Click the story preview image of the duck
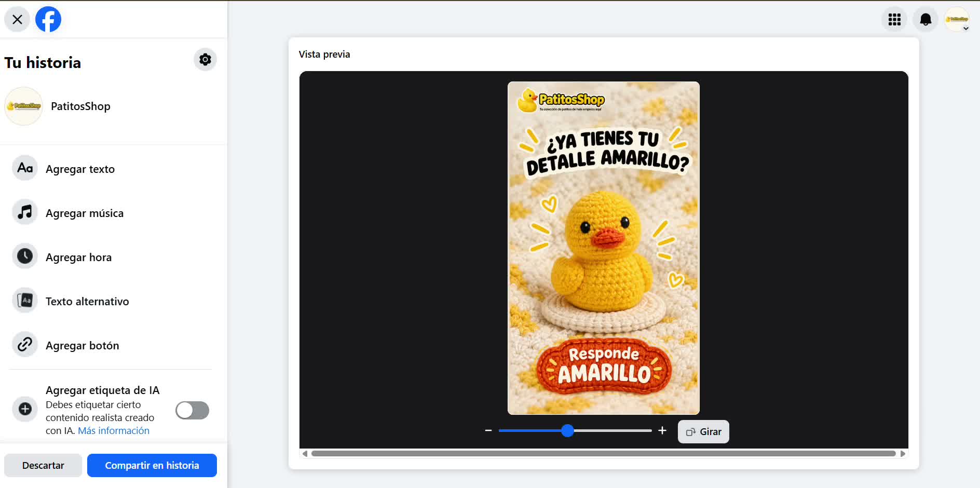The image size is (980, 488). pyautogui.click(x=604, y=248)
